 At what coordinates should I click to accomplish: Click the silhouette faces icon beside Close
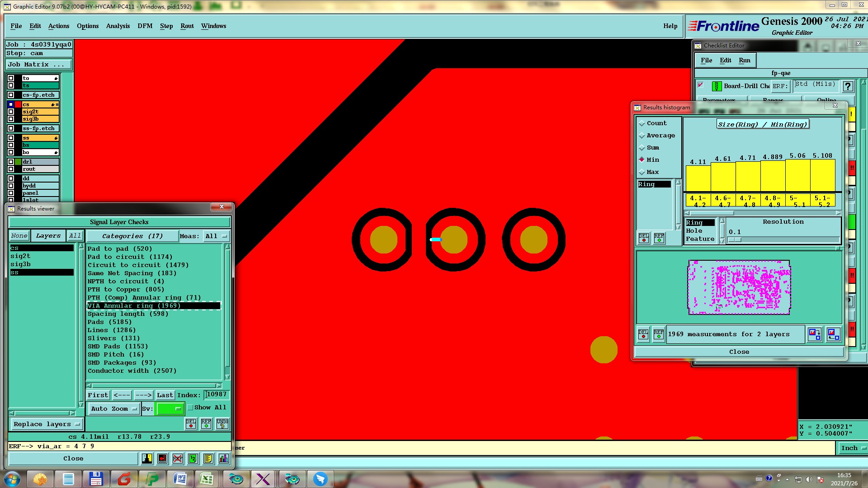(147, 459)
